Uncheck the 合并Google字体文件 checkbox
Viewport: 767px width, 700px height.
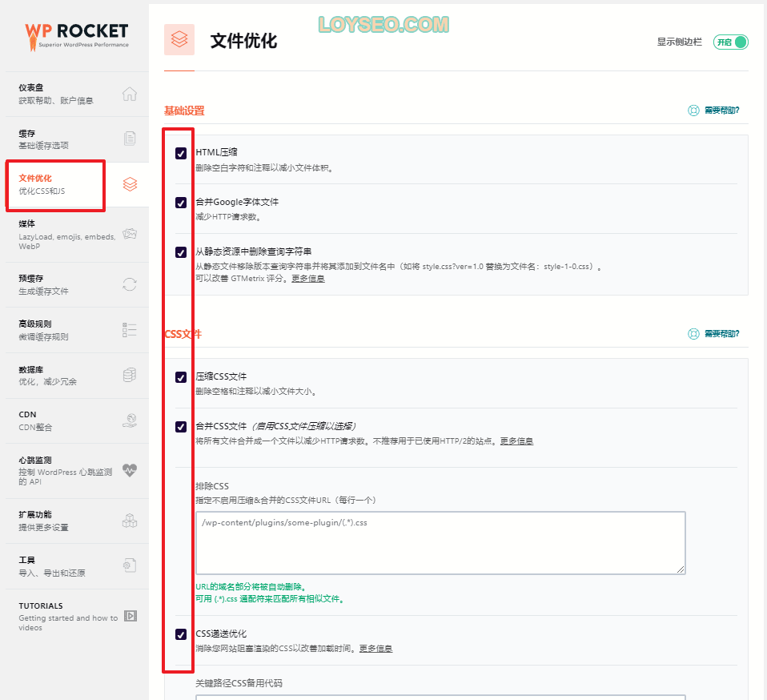pos(181,203)
